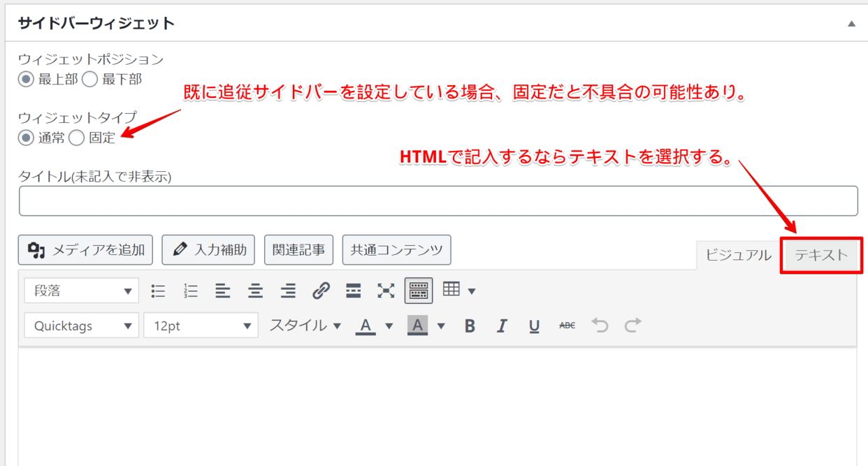Switch to the テキスト tab

[821, 256]
